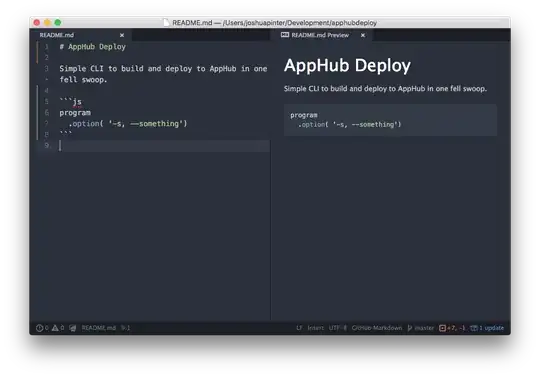
Task: Click the green zoom window button
Action: (x=58, y=23)
